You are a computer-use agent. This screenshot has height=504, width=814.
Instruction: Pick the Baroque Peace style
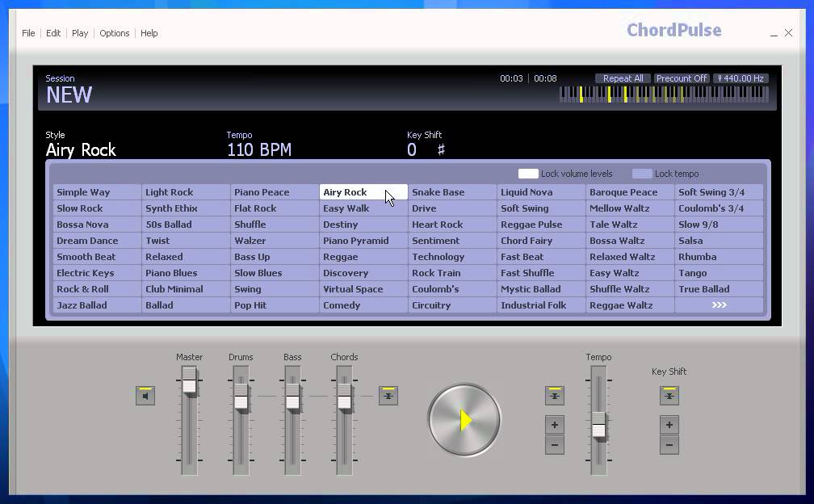[x=630, y=192]
